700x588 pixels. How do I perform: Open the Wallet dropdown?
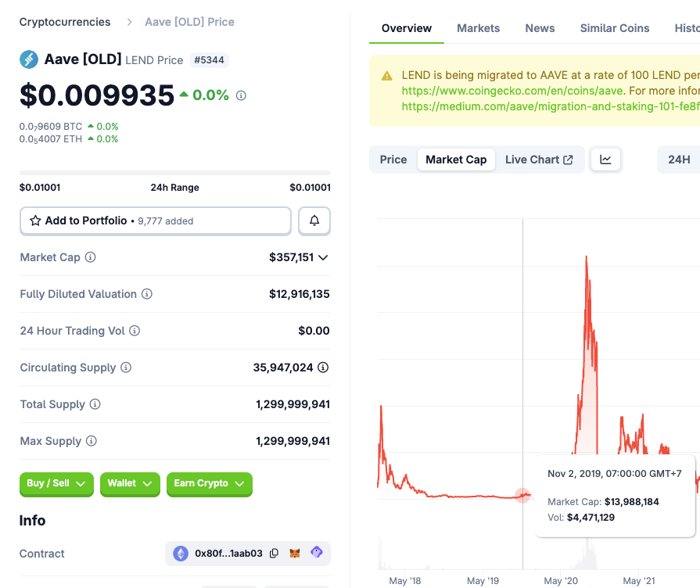coord(130,483)
